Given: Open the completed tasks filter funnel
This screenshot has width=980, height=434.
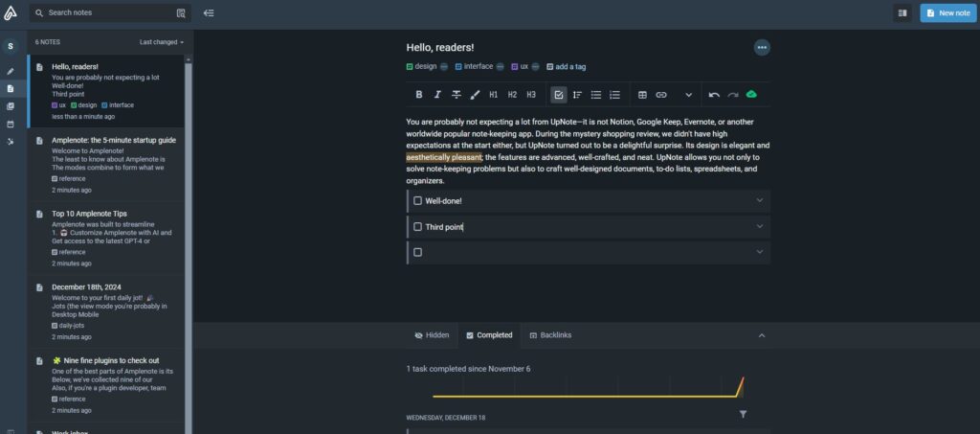Looking at the screenshot, I should click(743, 414).
